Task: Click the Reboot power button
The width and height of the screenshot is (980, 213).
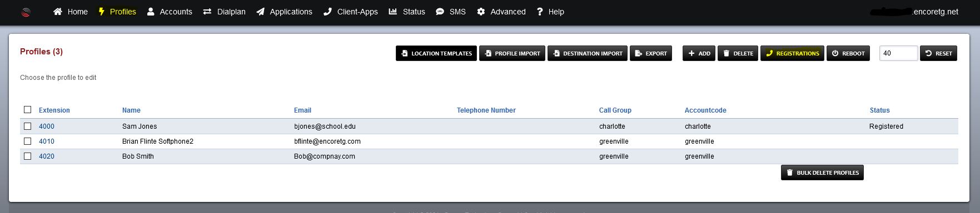Action: click(x=848, y=53)
